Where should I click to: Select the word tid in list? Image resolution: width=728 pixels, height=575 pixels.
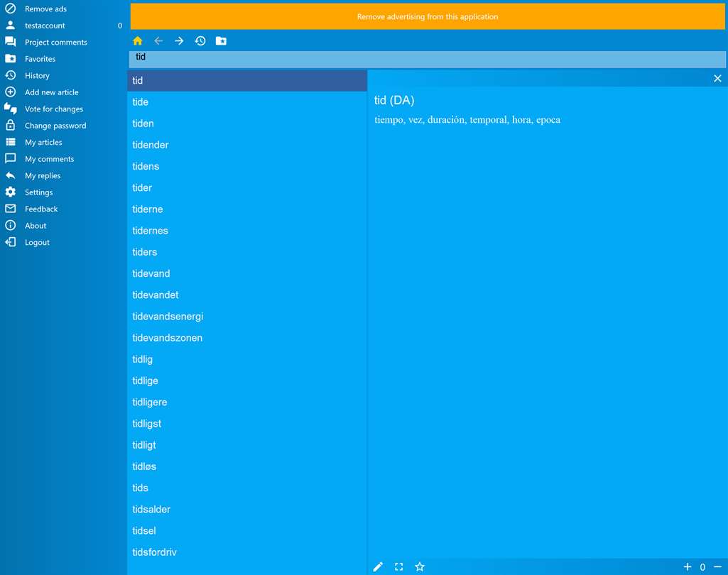click(x=247, y=80)
